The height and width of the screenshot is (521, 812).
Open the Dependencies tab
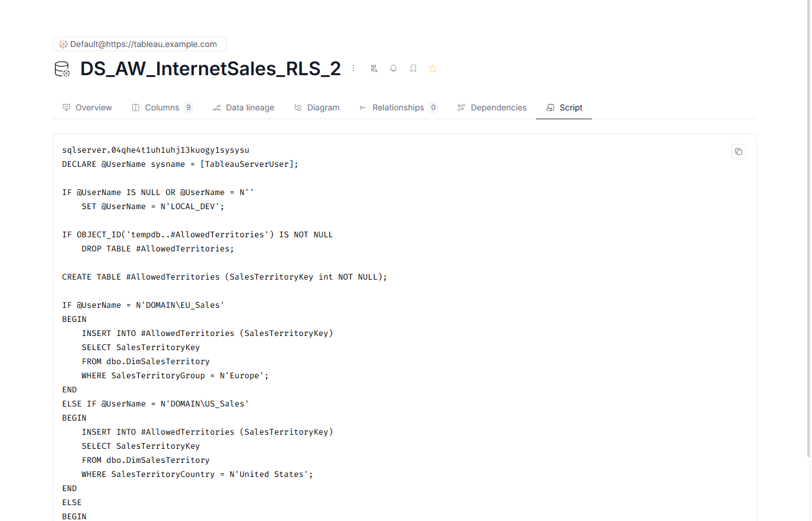tap(492, 107)
